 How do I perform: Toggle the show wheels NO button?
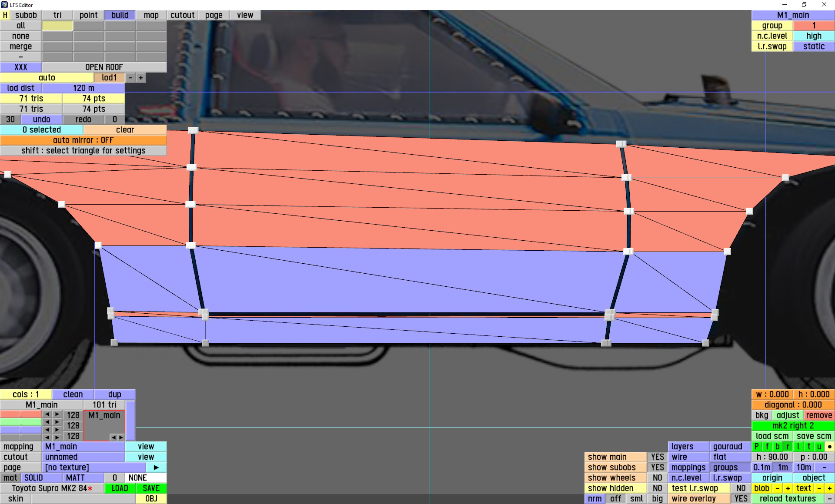(657, 477)
